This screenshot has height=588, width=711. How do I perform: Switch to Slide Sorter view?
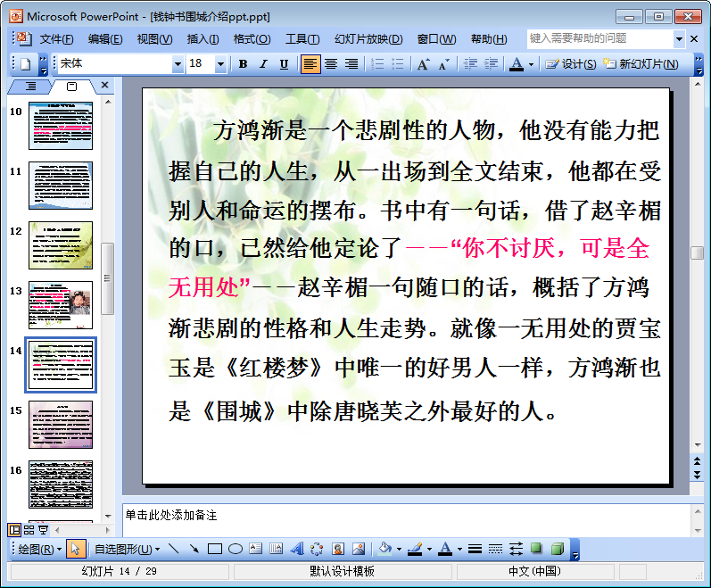click(29, 529)
